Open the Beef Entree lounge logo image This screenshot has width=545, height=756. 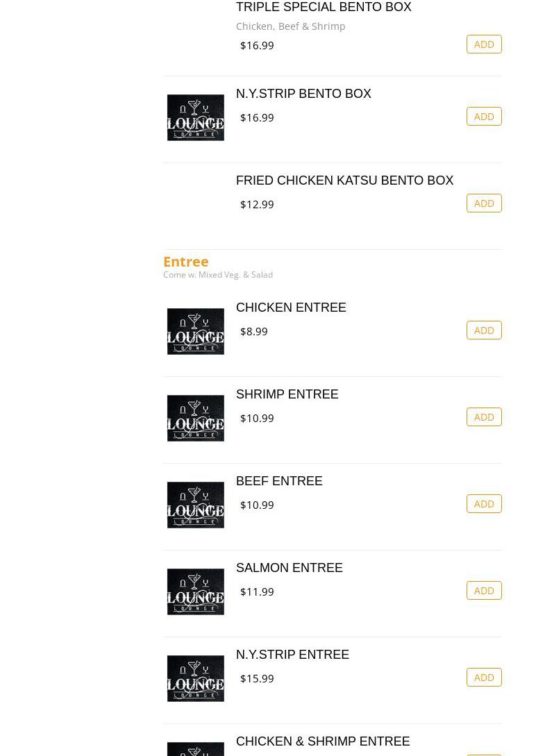(195, 505)
